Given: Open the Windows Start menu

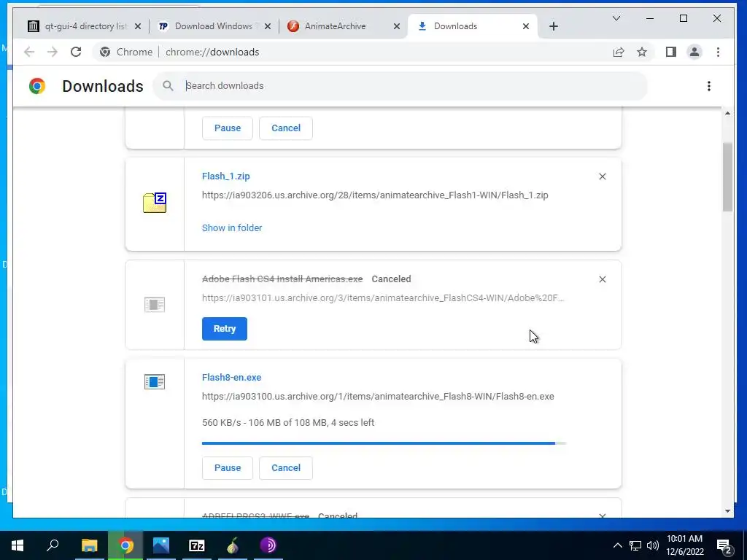Looking at the screenshot, I should (18, 545).
